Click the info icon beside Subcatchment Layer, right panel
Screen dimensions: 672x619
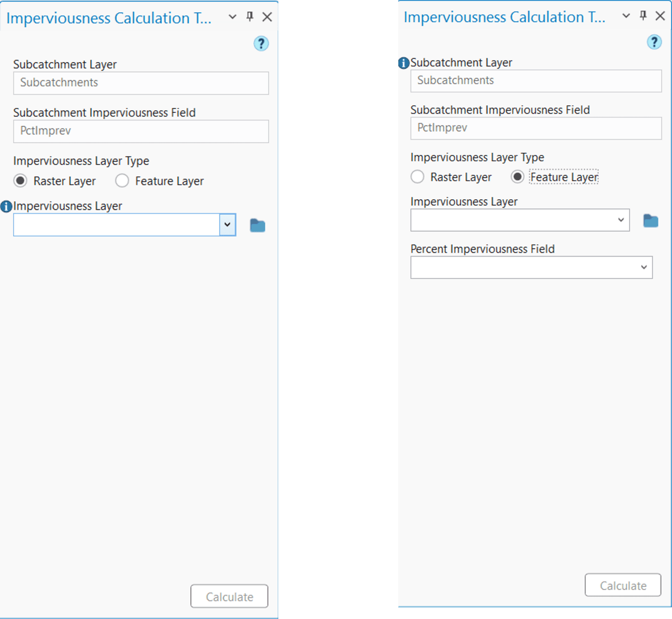(x=403, y=63)
